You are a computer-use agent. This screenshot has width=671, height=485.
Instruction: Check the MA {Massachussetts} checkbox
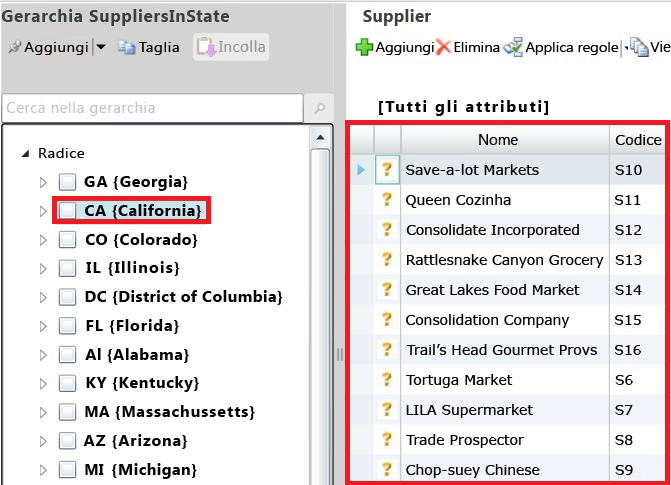point(67,412)
